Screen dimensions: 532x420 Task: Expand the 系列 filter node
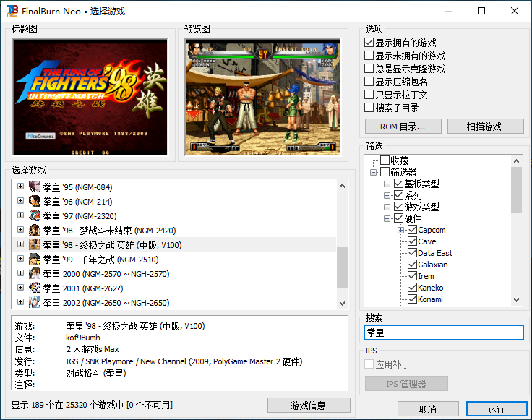[x=387, y=195]
